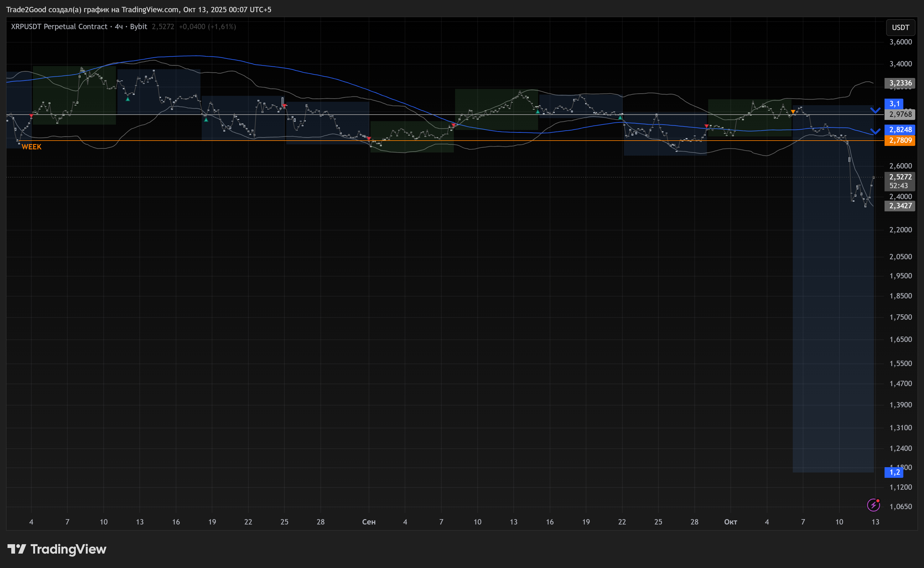This screenshot has height=568, width=924.
Task: Click the blue 2,8248 price label
Action: 900,130
